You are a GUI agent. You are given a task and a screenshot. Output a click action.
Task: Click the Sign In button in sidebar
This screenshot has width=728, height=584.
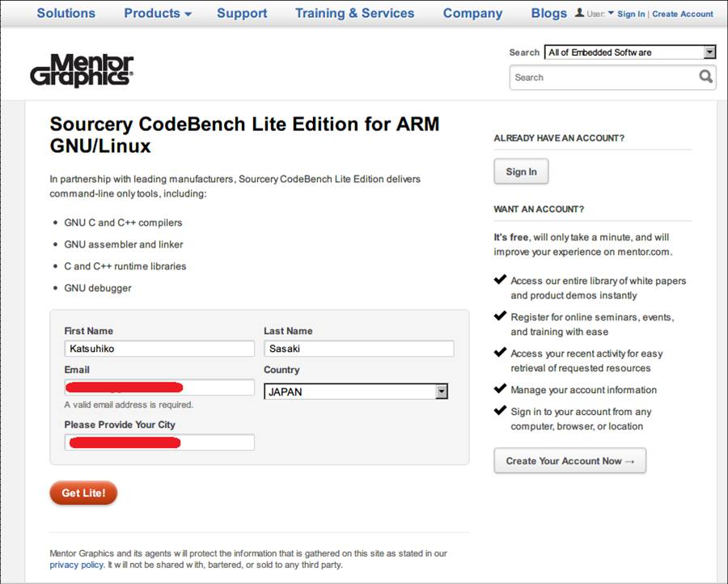click(521, 171)
